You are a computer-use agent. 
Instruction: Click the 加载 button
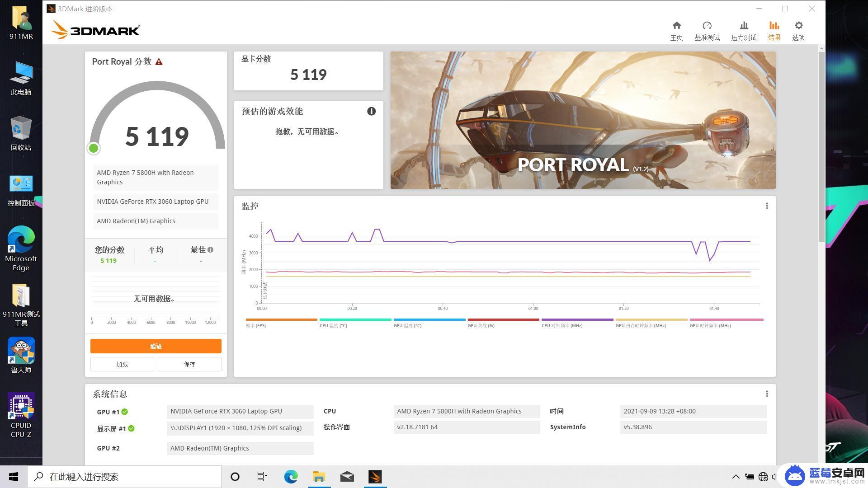click(122, 364)
